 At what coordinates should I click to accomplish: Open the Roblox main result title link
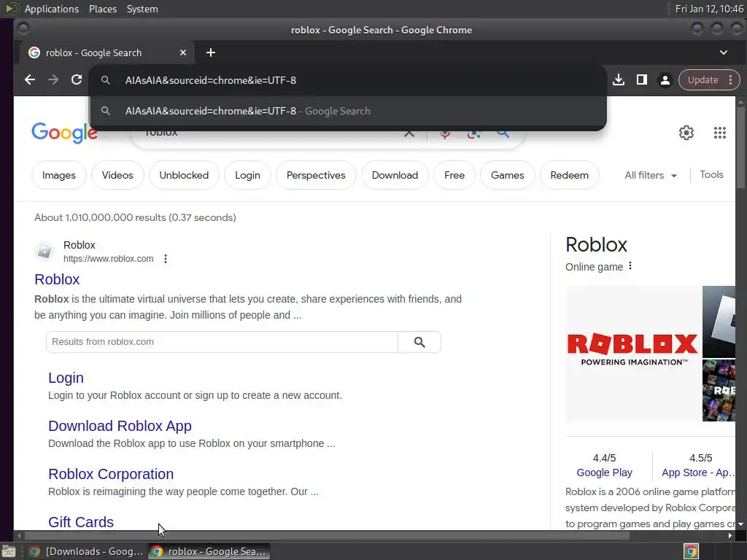(x=57, y=279)
